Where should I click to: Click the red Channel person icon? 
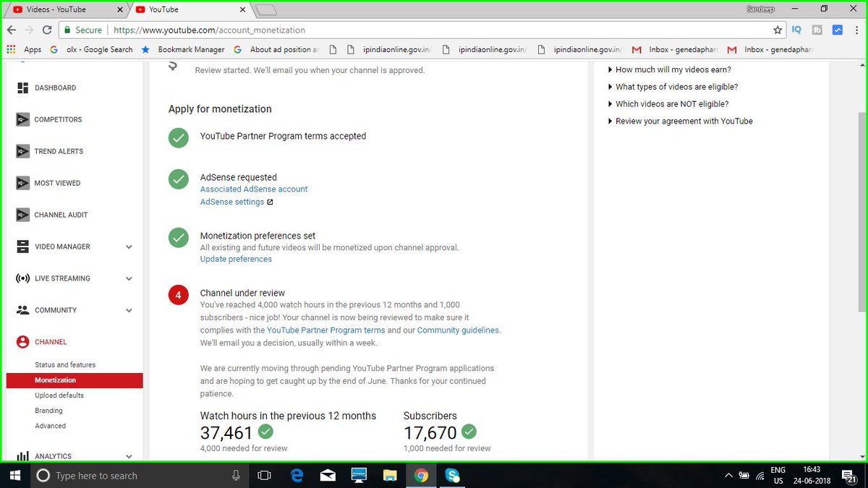(22, 342)
